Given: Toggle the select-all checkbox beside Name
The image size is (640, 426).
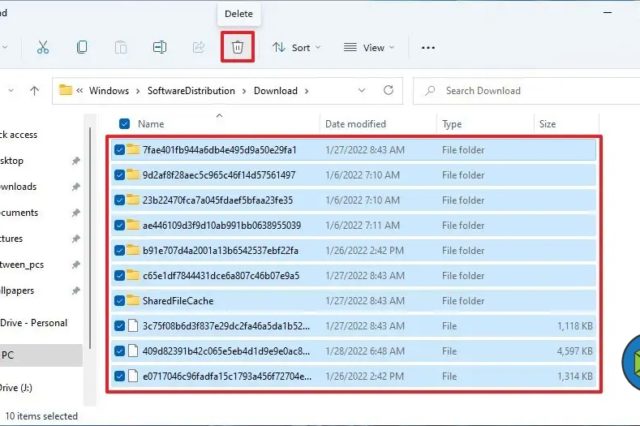Looking at the screenshot, I should [x=124, y=124].
